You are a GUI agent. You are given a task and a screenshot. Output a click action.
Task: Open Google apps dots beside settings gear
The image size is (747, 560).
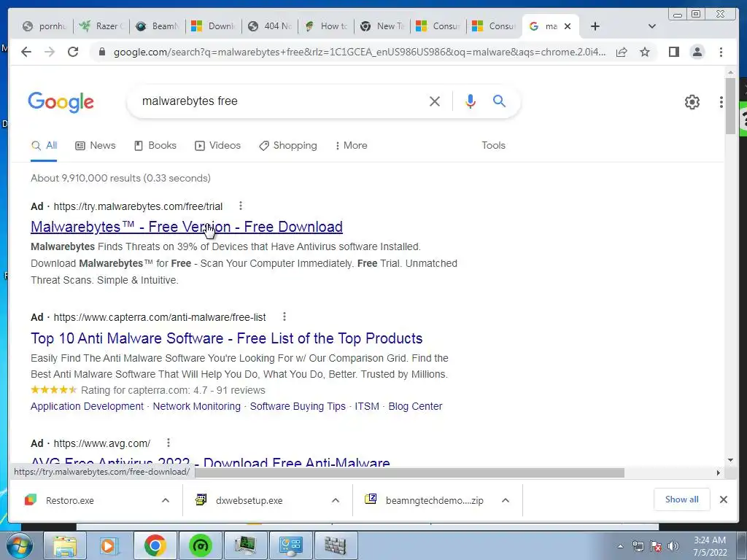pyautogui.click(x=721, y=102)
